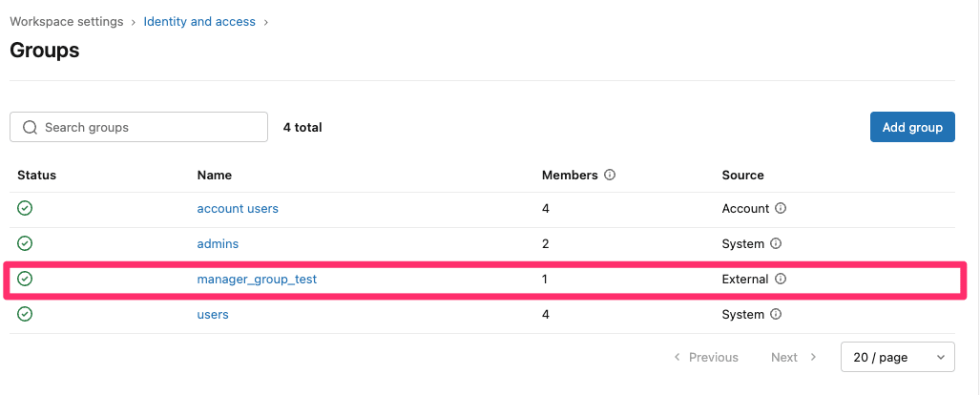
Task: Open the admins group link
Action: click(218, 243)
